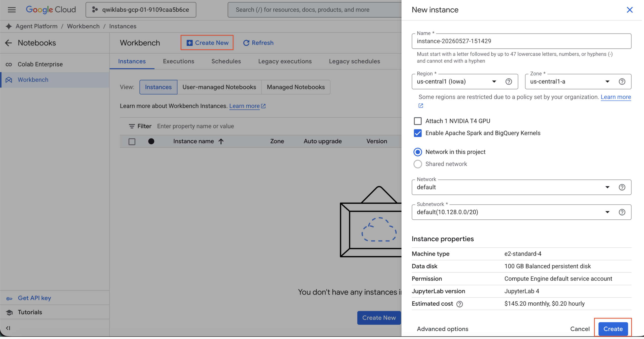644x339 pixels.
Task: Edit the instance Name field
Action: coord(522,41)
